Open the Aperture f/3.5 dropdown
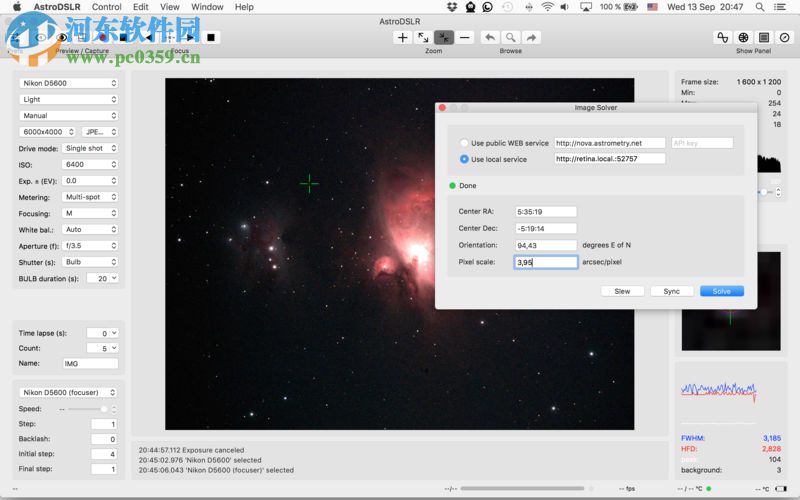This screenshot has height=500, width=800. (x=90, y=246)
